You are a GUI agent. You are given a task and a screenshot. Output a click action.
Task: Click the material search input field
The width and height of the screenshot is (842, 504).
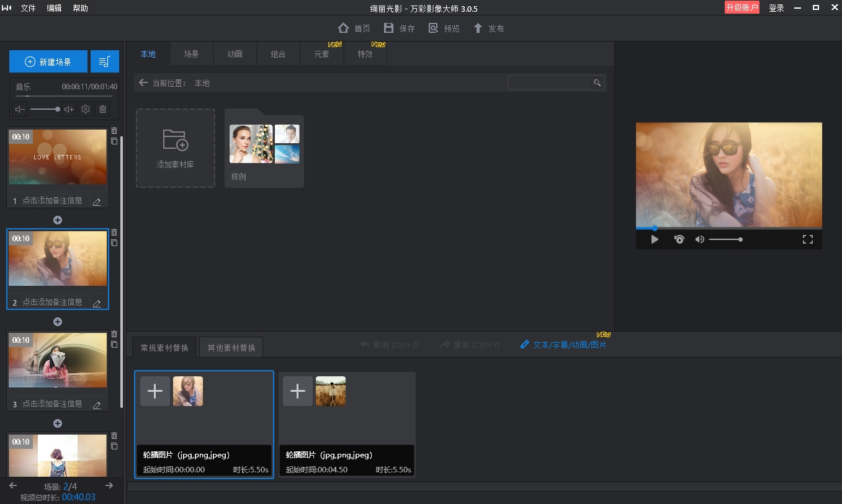[549, 82]
